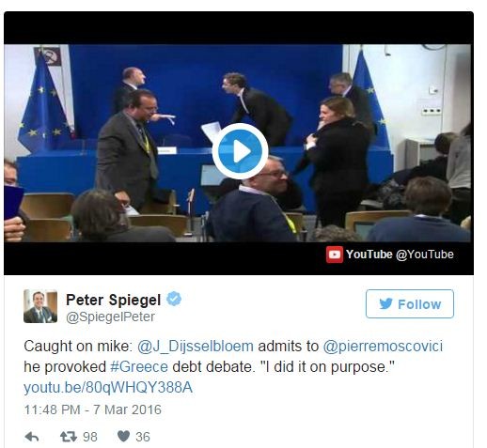Open the #Greece hashtag
This screenshot has height=448, width=487.
pyautogui.click(x=139, y=366)
